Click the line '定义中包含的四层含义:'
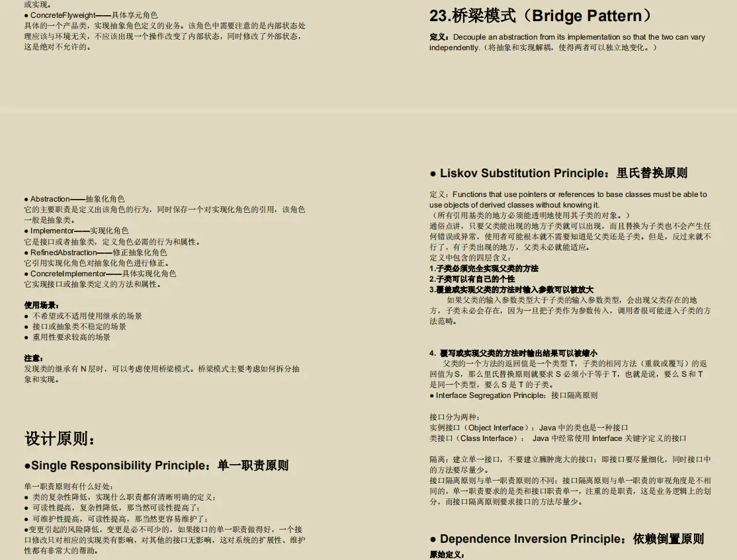The image size is (737, 560). pos(470,257)
